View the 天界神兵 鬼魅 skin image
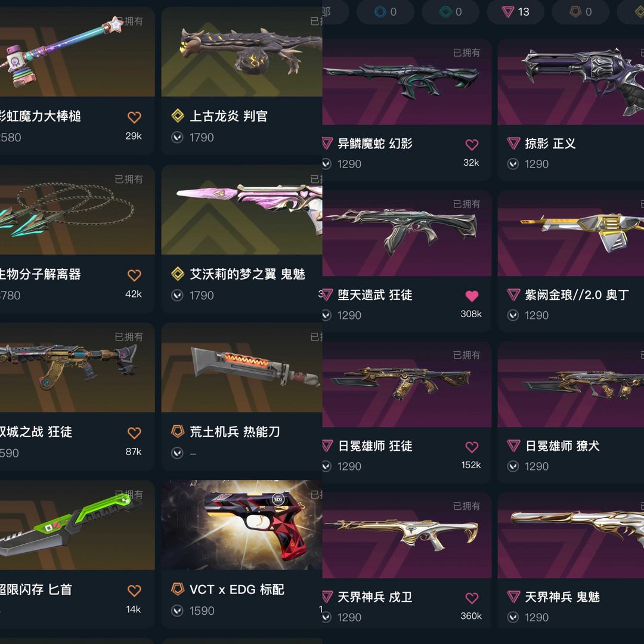The height and width of the screenshot is (644, 644). coord(571,535)
